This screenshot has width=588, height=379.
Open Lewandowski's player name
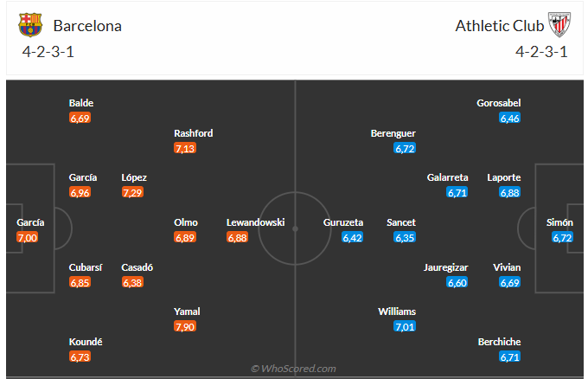pyautogui.click(x=255, y=222)
